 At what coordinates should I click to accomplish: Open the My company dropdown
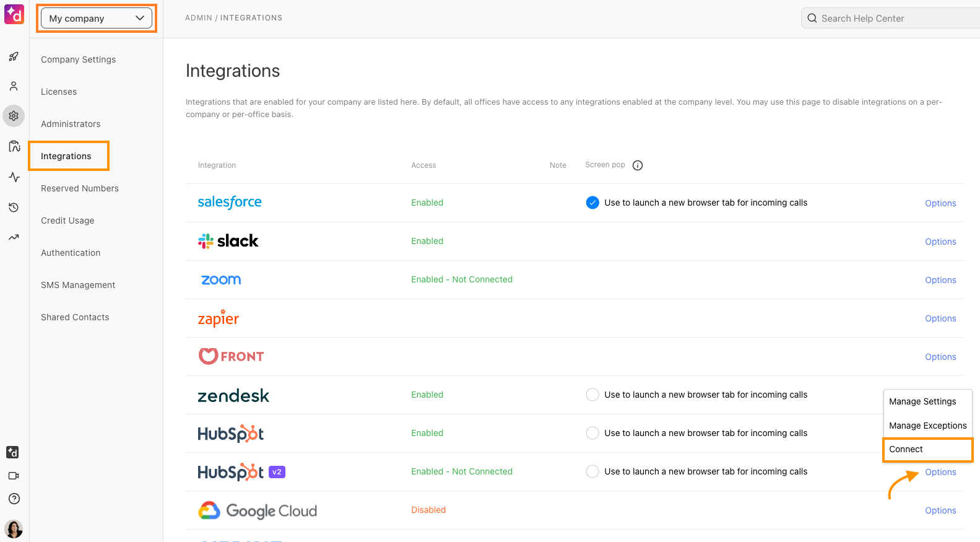97,19
